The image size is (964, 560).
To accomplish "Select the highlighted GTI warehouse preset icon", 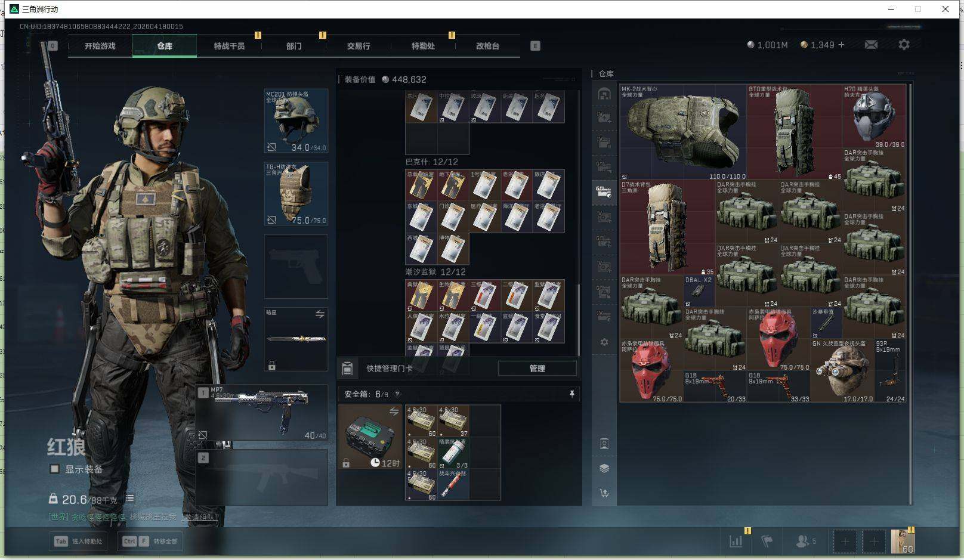I will tap(604, 192).
